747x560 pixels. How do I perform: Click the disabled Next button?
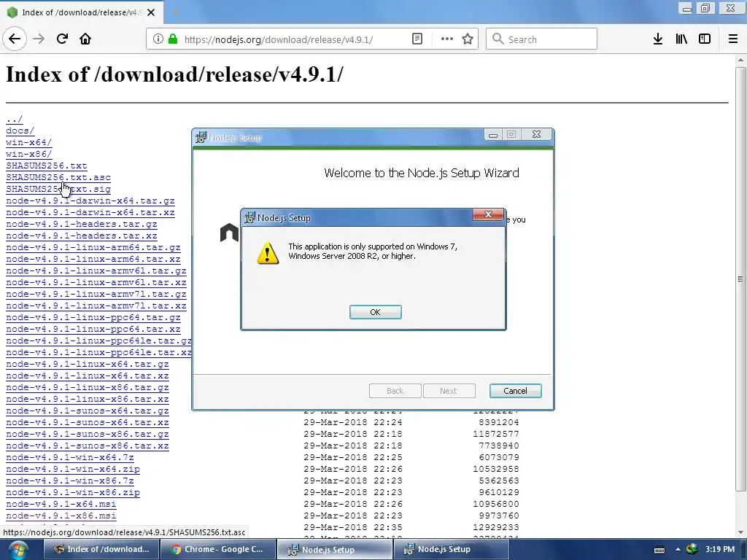point(449,391)
